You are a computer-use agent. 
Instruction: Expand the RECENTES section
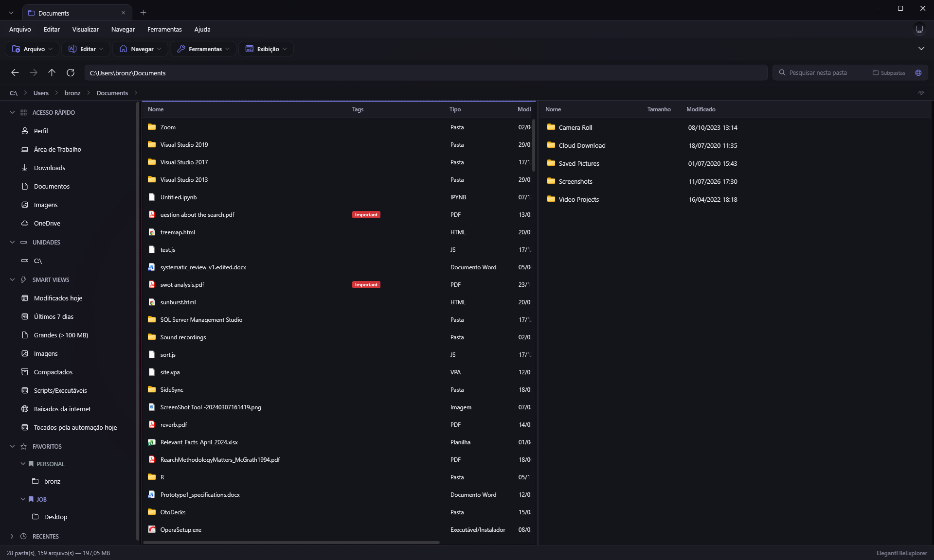point(12,536)
